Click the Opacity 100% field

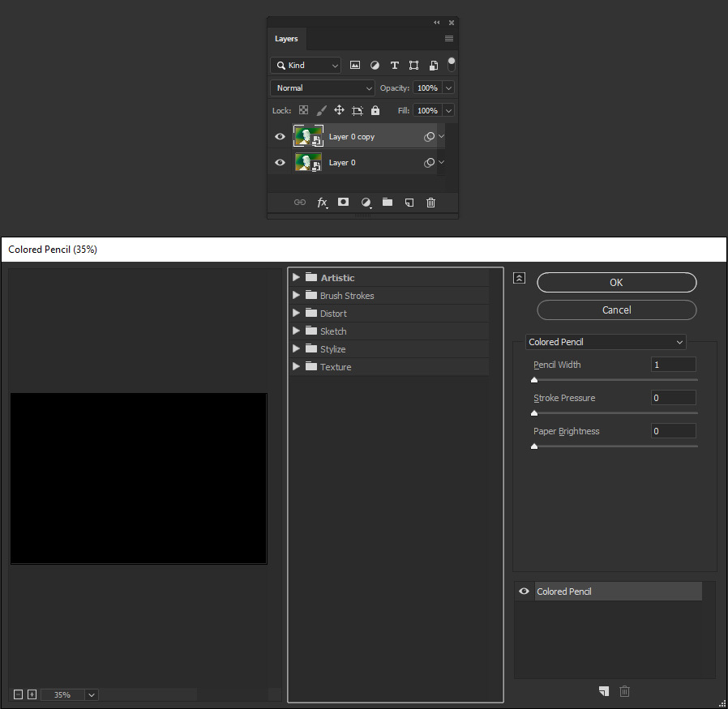427,88
